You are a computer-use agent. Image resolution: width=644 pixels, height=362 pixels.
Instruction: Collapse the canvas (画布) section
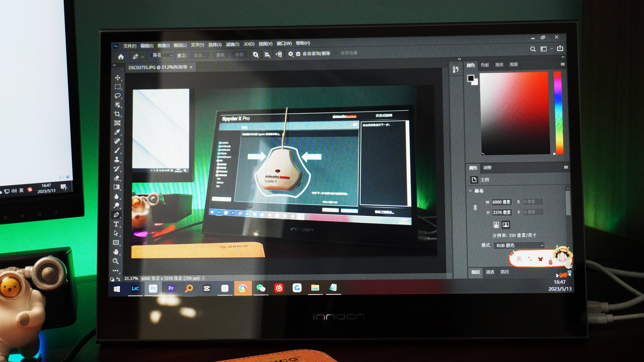[470, 191]
